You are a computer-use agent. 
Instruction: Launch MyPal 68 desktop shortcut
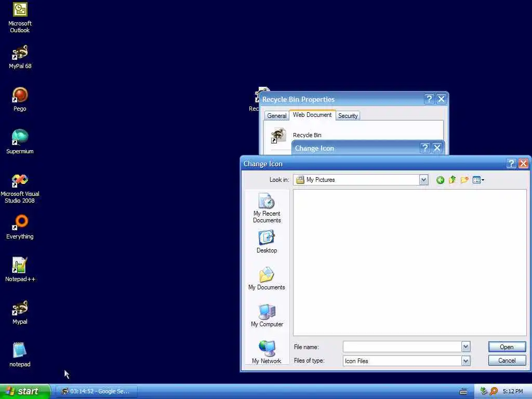click(20, 57)
